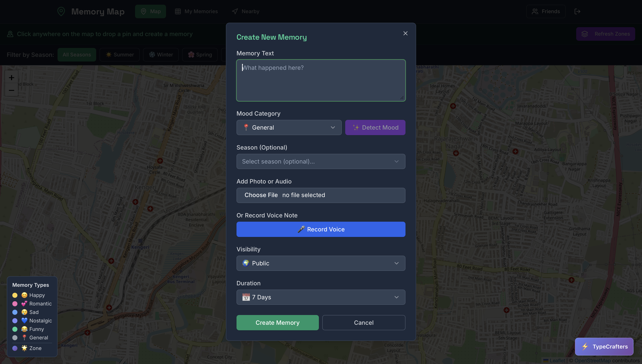Switch to the Spring filter tab

point(199,55)
